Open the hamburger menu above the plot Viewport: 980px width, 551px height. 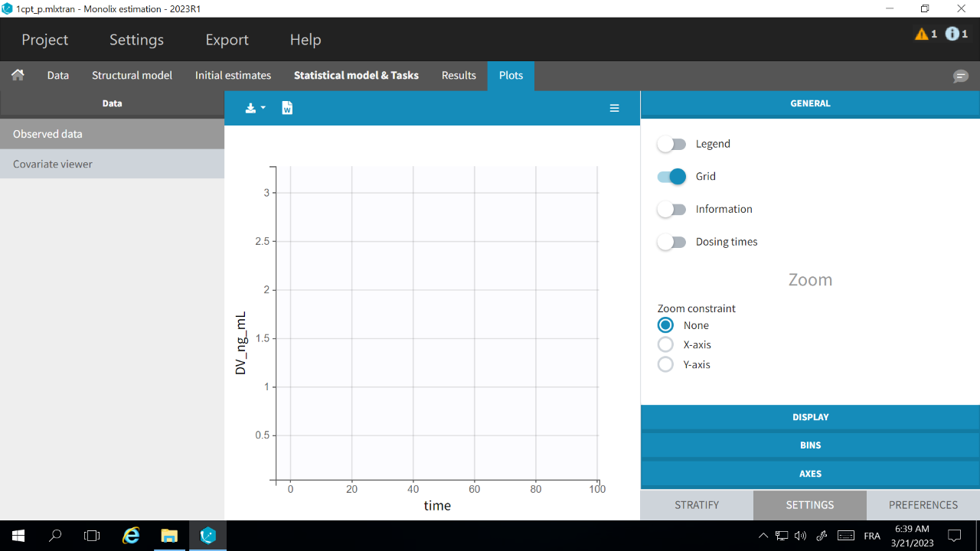click(614, 108)
